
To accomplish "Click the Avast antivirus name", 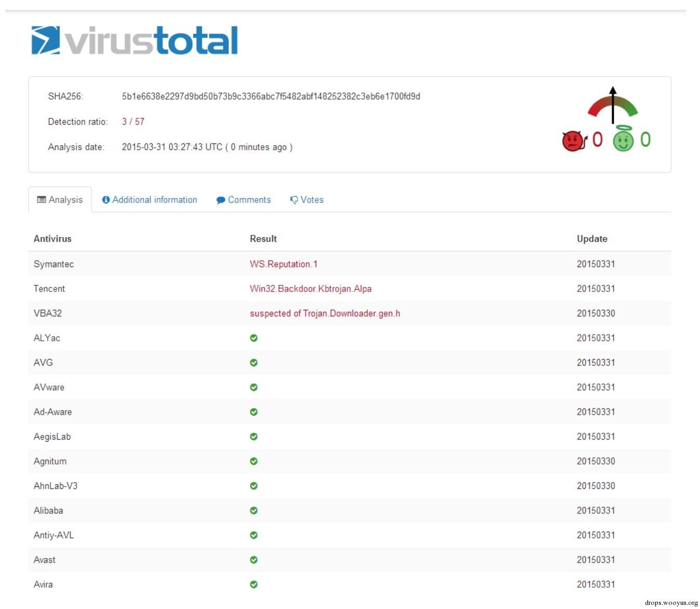I will pyautogui.click(x=45, y=560).
